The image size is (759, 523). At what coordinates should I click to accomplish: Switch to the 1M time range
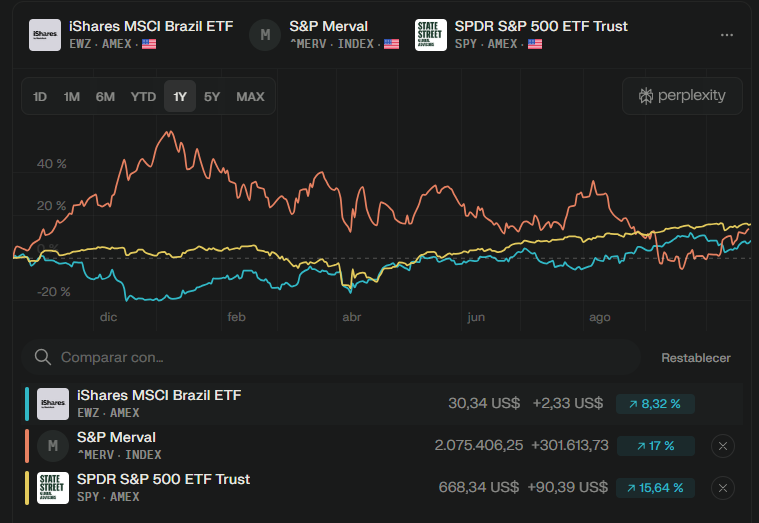(x=72, y=97)
